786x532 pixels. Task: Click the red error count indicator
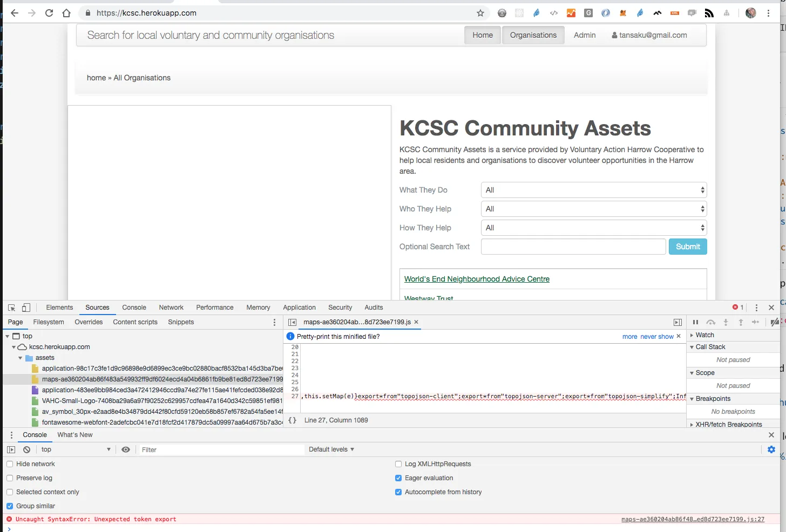[x=738, y=308]
